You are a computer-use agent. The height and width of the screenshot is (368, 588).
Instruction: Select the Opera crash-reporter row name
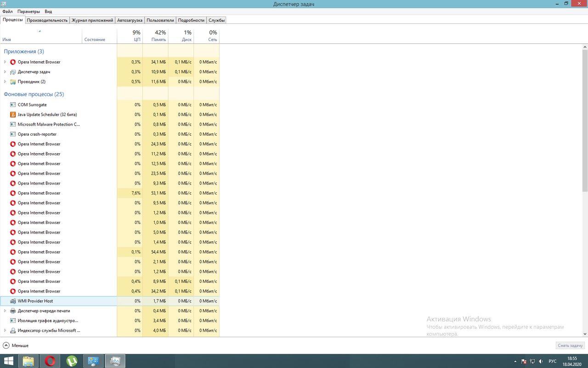[37, 134]
